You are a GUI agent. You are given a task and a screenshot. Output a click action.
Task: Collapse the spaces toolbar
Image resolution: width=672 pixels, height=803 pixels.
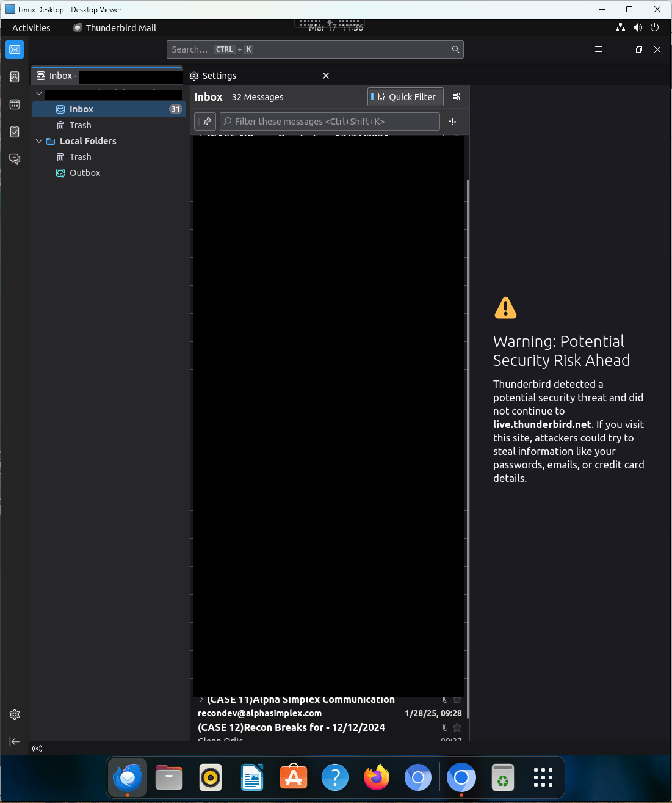coord(15,741)
